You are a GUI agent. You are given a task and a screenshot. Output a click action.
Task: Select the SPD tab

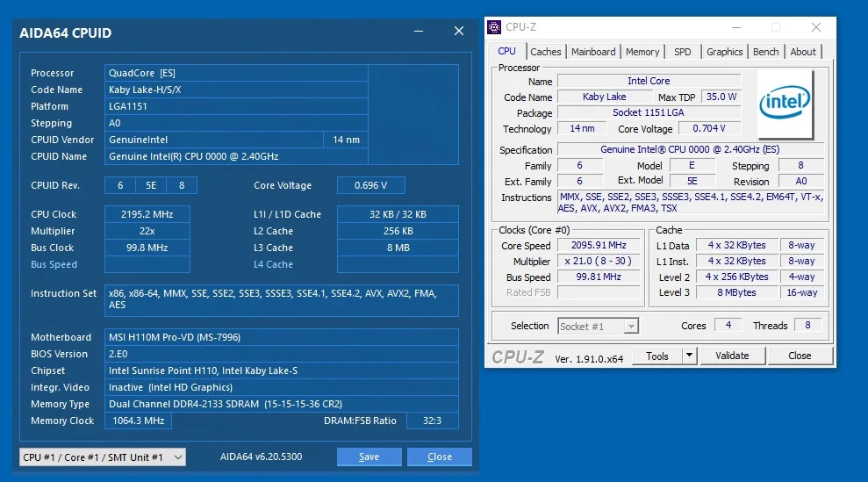coord(682,52)
